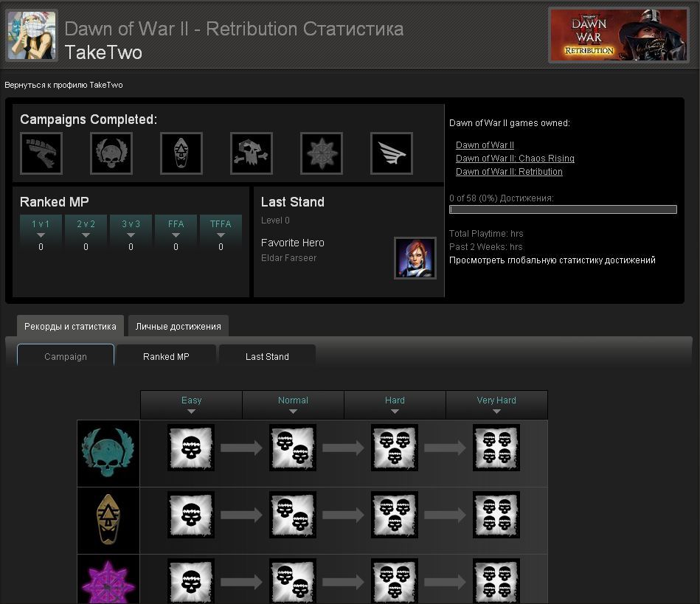The width and height of the screenshot is (700, 604).
Task: Click the Ork skull campaign completed icon
Action: click(252, 153)
